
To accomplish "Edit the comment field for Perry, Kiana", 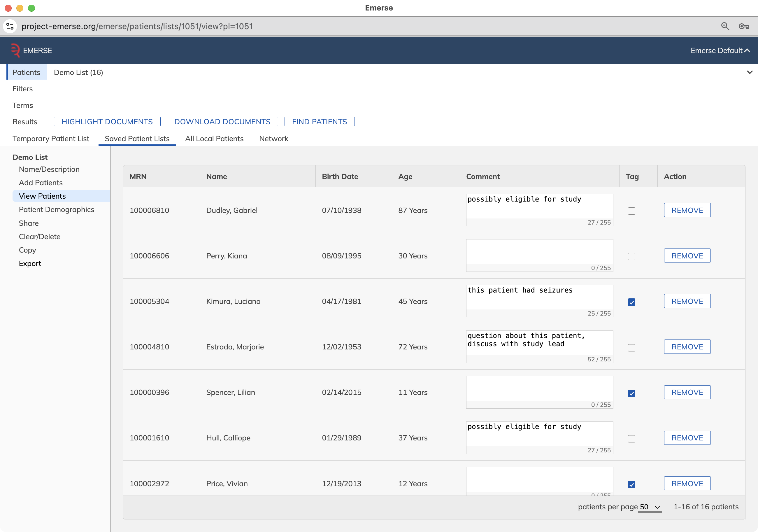I will coord(539,252).
